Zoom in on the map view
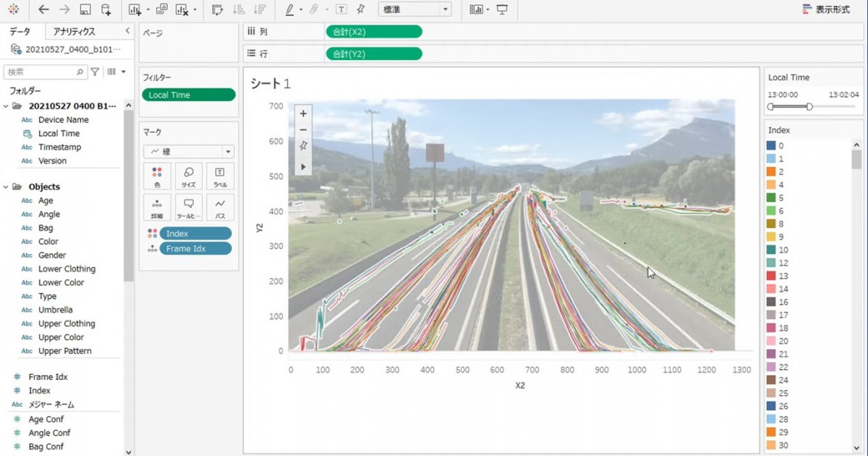 [303, 114]
